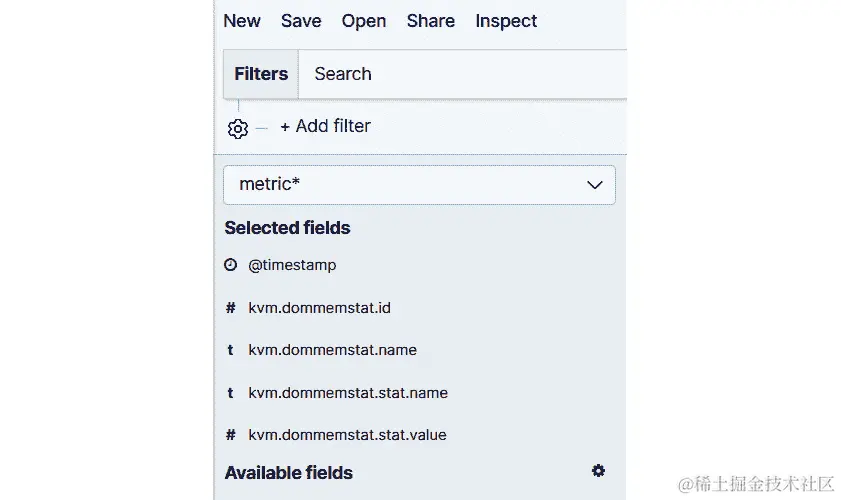
Task: Click the filter options gear icon
Action: pos(237,129)
